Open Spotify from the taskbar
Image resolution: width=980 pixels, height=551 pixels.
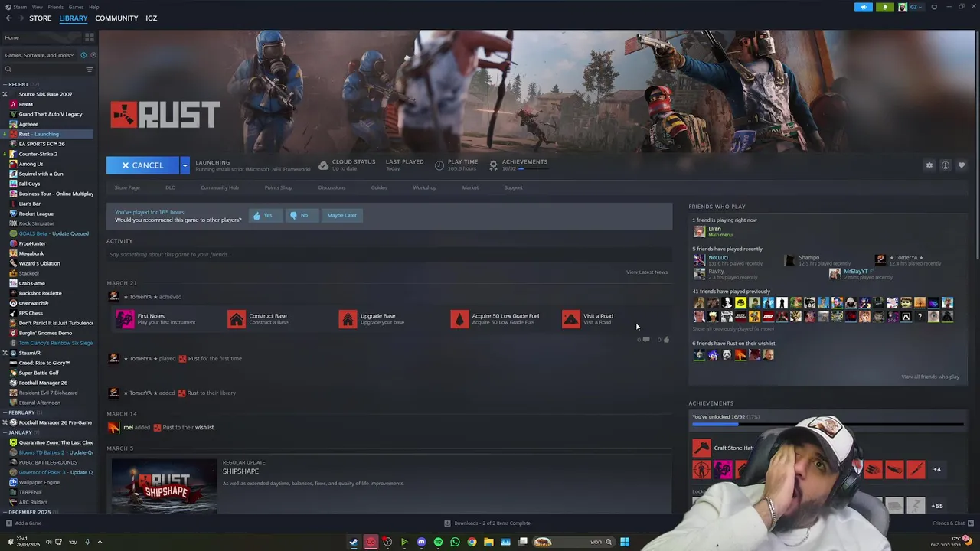coord(438,542)
